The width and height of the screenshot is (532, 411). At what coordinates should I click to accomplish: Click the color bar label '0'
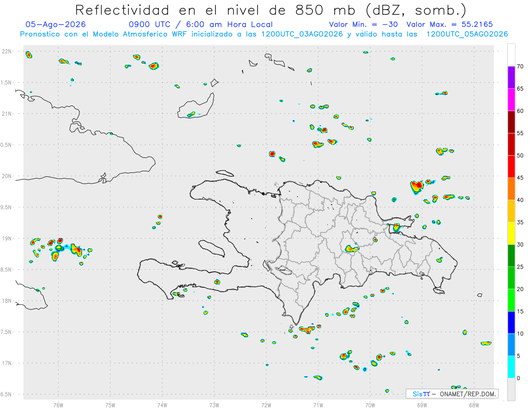point(518,378)
